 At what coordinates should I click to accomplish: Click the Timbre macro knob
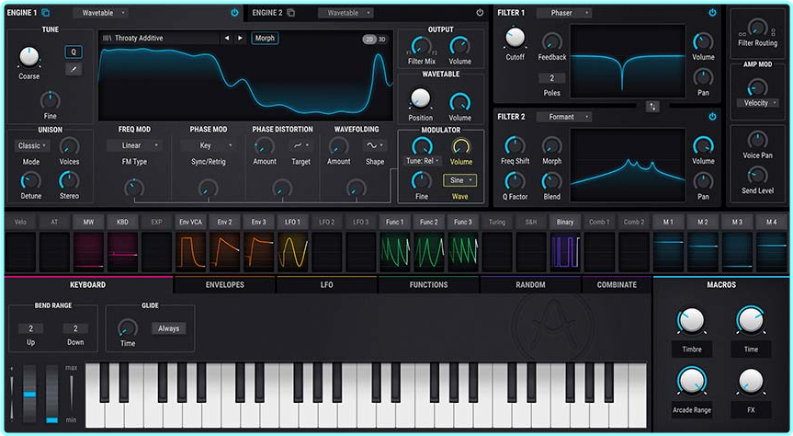tap(691, 320)
